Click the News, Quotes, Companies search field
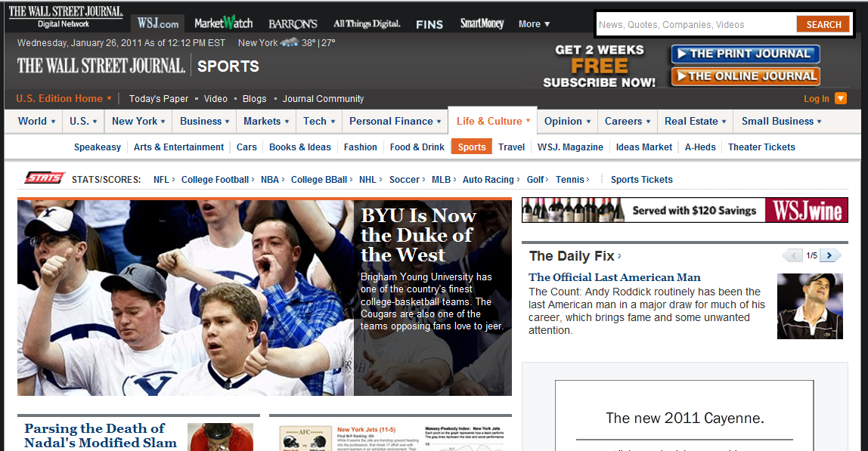The image size is (868, 451). (x=696, y=24)
